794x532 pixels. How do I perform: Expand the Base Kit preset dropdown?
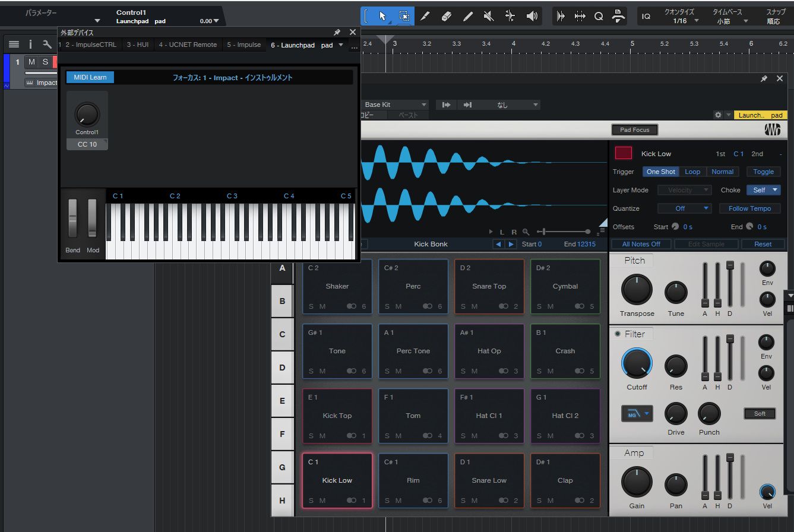(395, 104)
